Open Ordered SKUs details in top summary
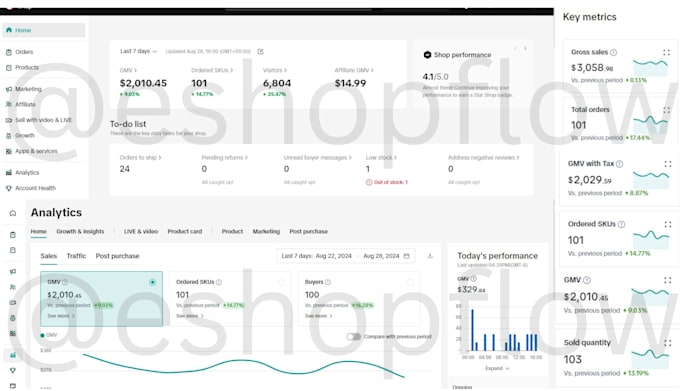 [212, 70]
